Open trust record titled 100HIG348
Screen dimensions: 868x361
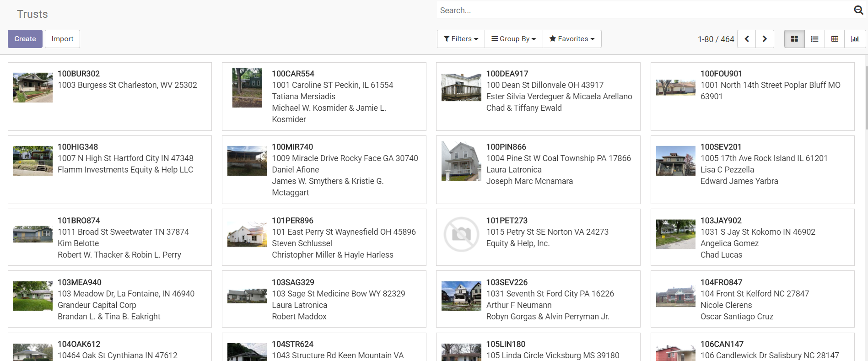(x=78, y=147)
